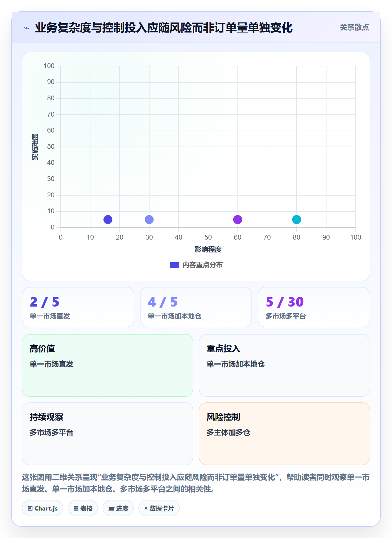The width and height of the screenshot is (392, 538).
Task: Click the y-axis title 实施难度
Action: click(35, 147)
